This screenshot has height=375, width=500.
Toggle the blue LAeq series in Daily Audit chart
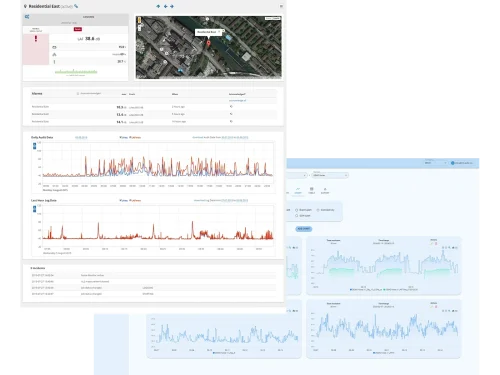123,137
